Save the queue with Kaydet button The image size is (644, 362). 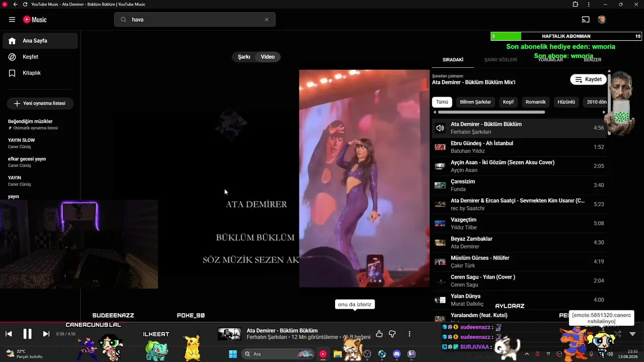pos(588,79)
